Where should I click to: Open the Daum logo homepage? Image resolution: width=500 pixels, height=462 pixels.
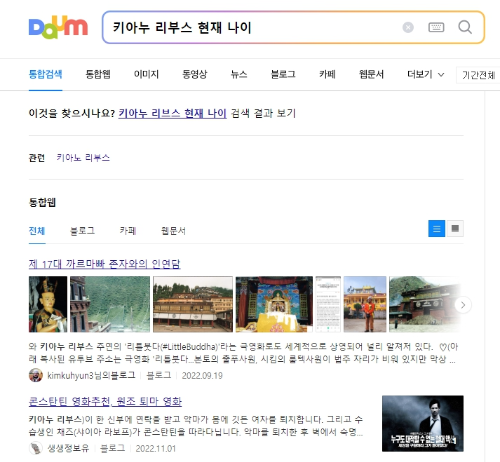pos(58,27)
